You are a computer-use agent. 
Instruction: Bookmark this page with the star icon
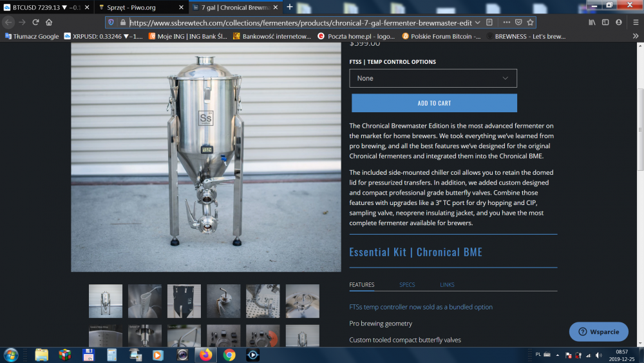coord(530,22)
